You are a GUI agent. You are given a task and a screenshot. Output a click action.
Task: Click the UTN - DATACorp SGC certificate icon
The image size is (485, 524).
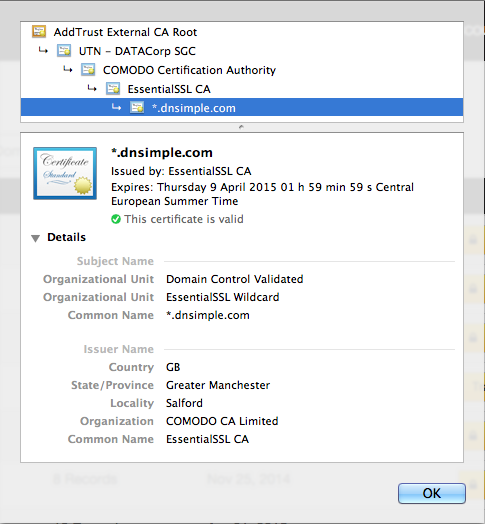[x=64, y=51]
